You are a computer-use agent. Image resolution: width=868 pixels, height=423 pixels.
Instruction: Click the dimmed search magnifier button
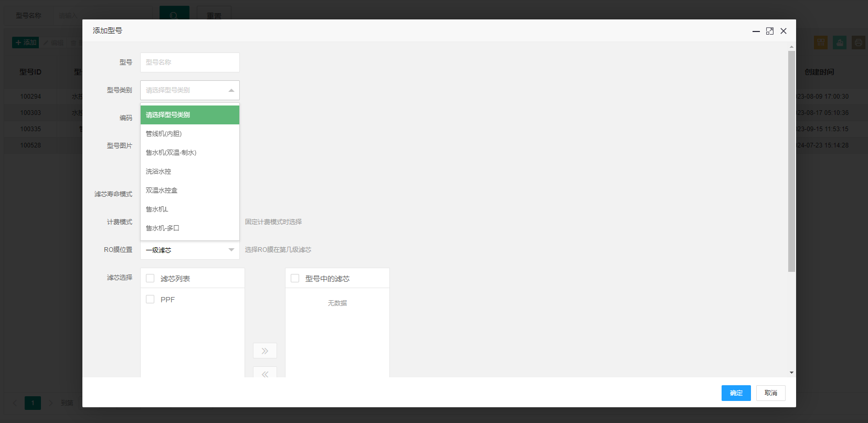coord(174,14)
